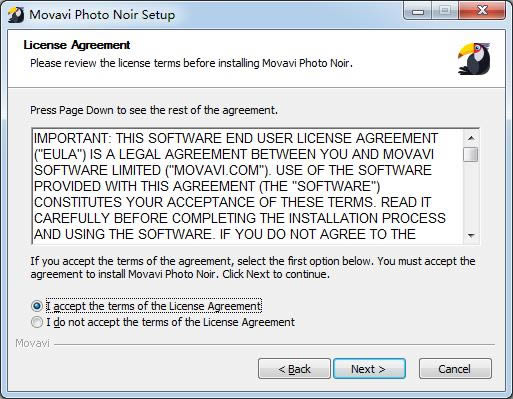This screenshot has height=399, width=513.
Task: Click the license scrollbar up arrow
Action: pos(471,138)
